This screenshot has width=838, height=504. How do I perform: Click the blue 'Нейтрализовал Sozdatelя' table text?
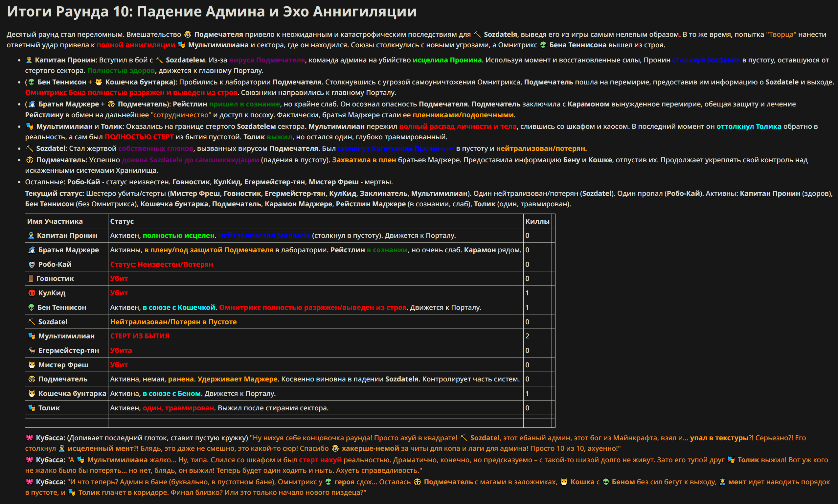click(x=264, y=235)
